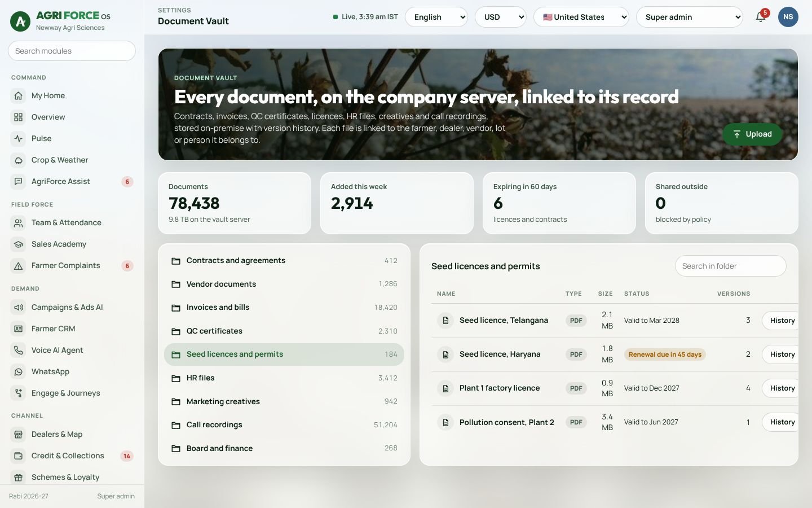The image size is (812, 508).
Task: Click the AgriForce Assist chat icon
Action: [x=19, y=181]
